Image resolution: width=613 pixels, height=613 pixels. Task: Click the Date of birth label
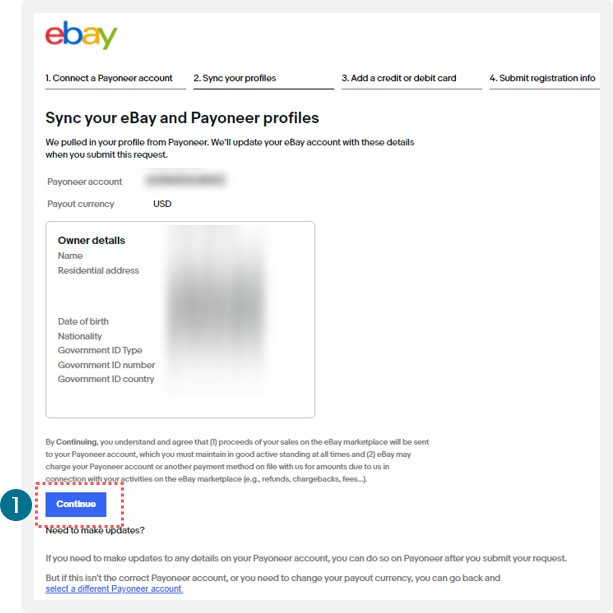(x=83, y=321)
